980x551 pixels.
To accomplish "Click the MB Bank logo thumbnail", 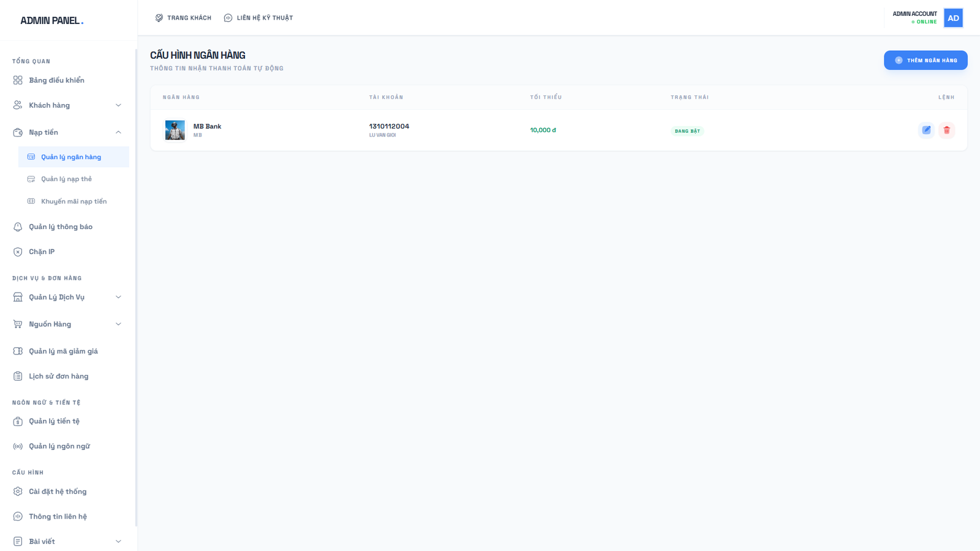I will click(x=175, y=130).
